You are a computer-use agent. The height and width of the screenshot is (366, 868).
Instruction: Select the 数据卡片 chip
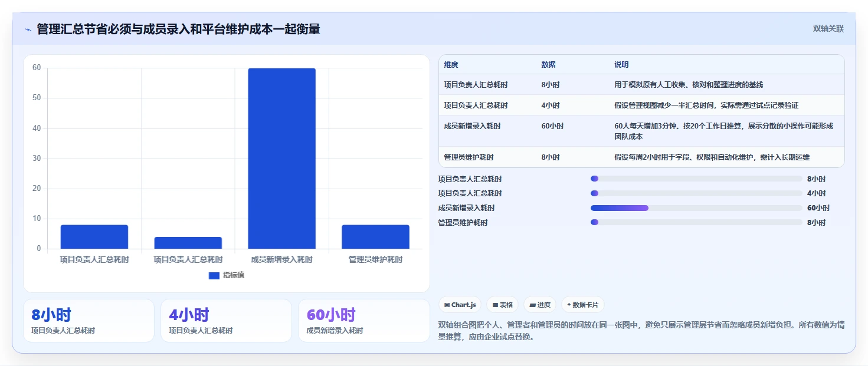tap(582, 305)
